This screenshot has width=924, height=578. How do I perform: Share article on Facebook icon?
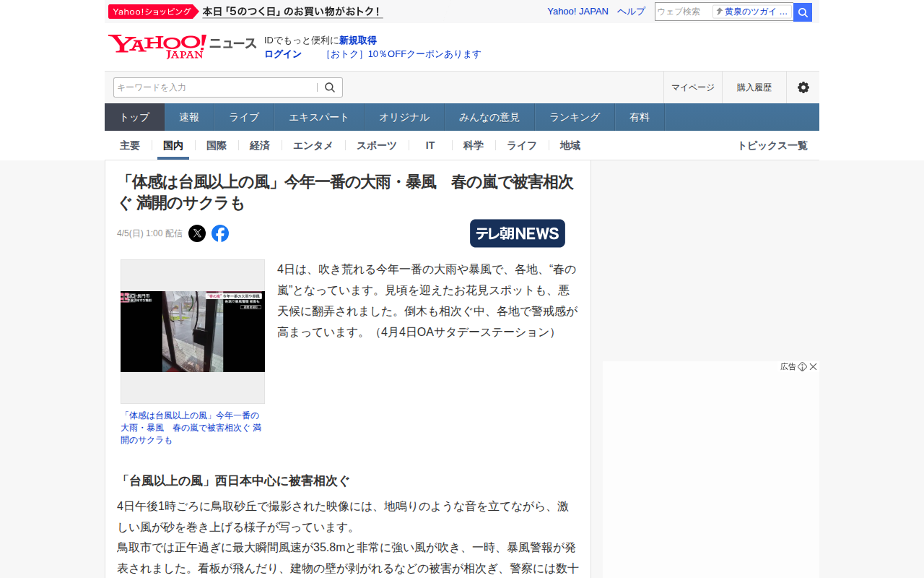point(220,233)
